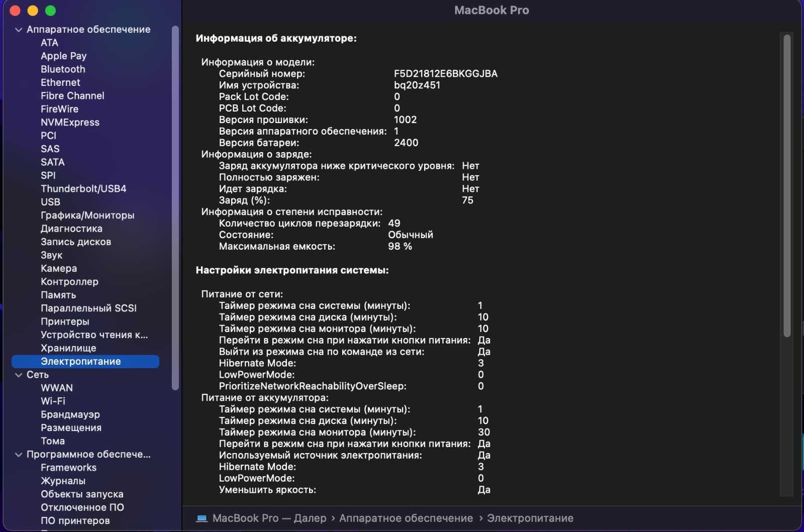Screen dimensions: 804x532
Task: Open Брандмауэр entry
Action: [x=70, y=415]
